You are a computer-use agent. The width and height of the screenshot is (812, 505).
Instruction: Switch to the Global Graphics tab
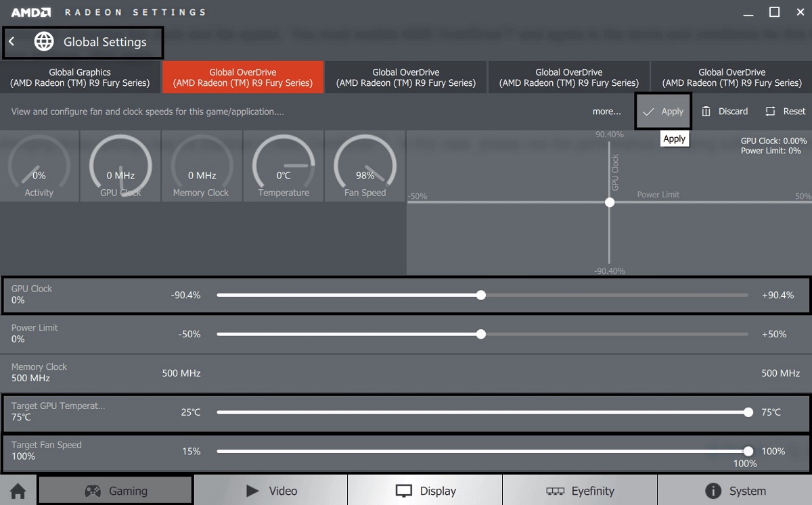(x=80, y=77)
